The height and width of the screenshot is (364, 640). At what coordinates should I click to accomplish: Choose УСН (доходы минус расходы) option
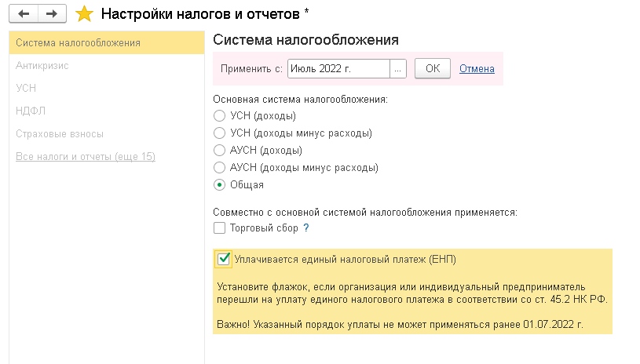tap(220, 133)
